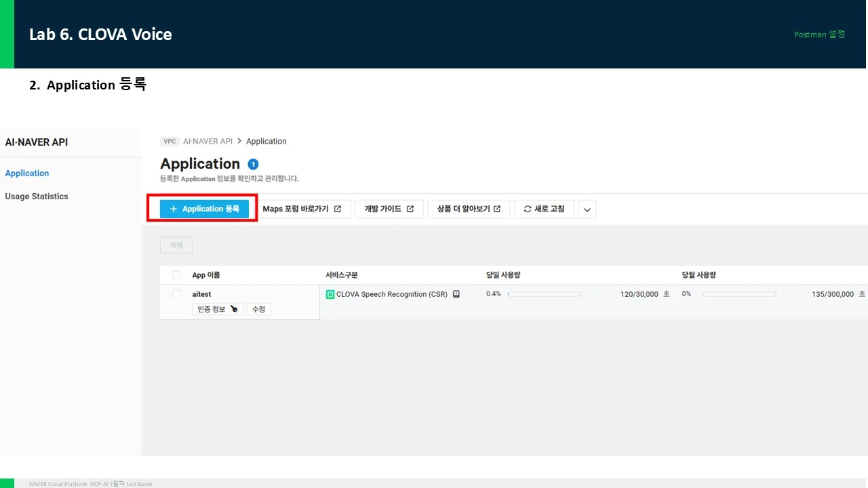Click the App 이름 column header
The image size is (868, 488).
(x=206, y=275)
